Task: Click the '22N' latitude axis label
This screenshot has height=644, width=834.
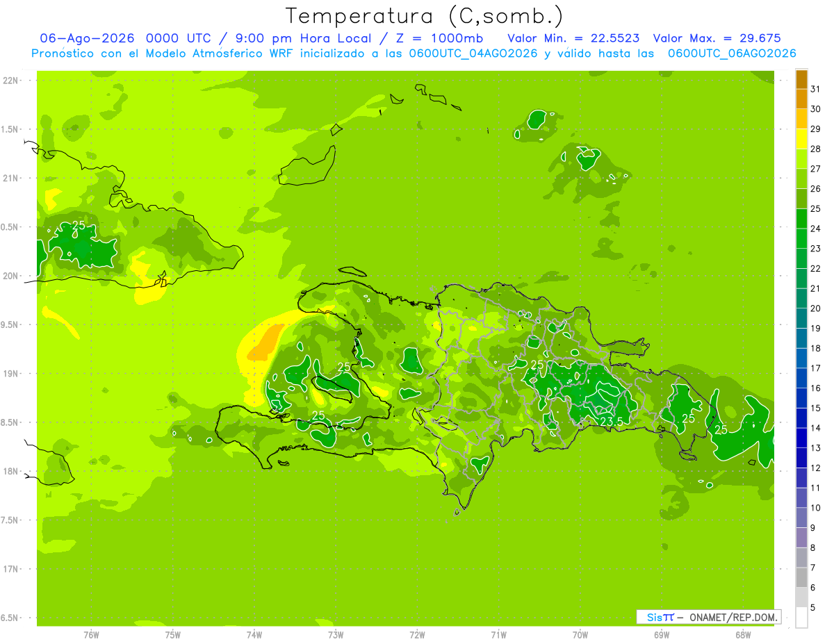Action: coord(10,81)
